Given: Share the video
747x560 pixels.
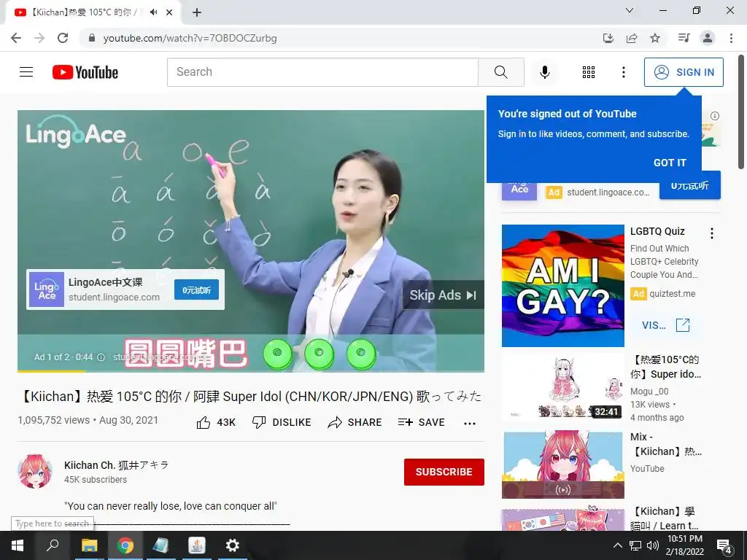Looking at the screenshot, I should pos(355,422).
